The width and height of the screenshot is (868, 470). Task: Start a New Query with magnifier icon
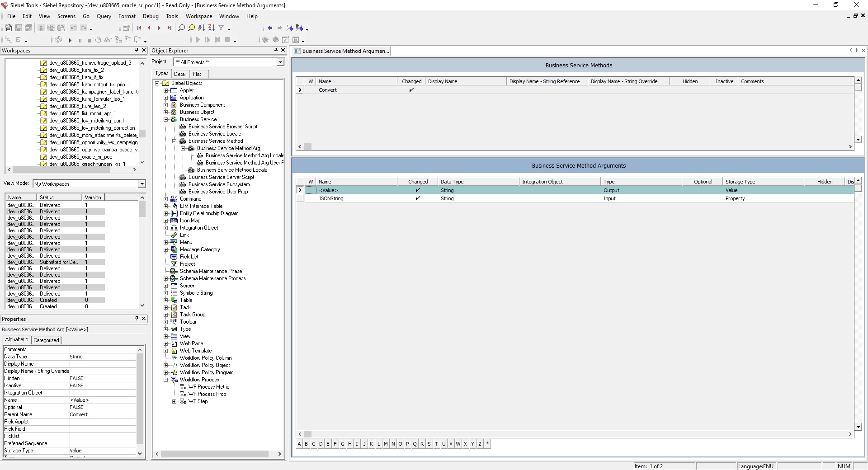point(181,28)
